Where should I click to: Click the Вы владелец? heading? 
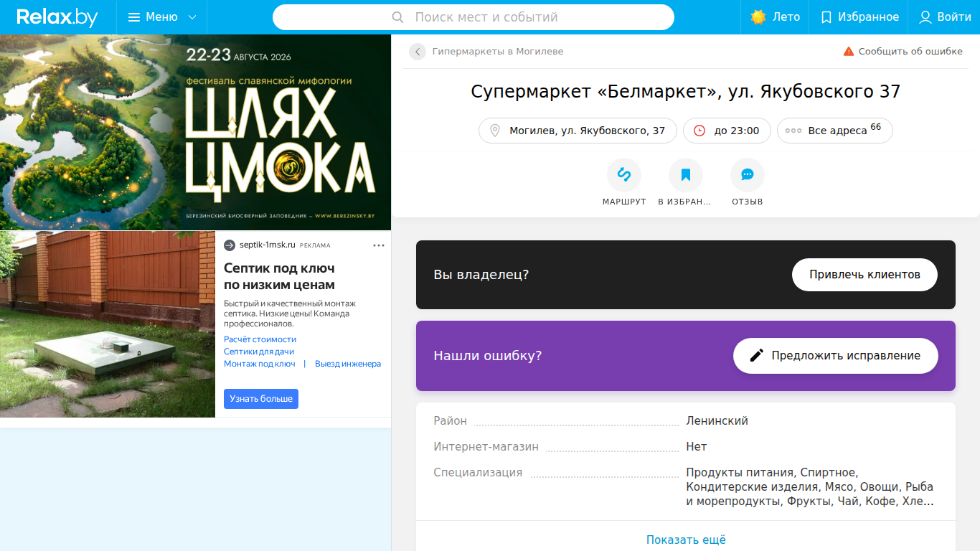[x=481, y=275]
